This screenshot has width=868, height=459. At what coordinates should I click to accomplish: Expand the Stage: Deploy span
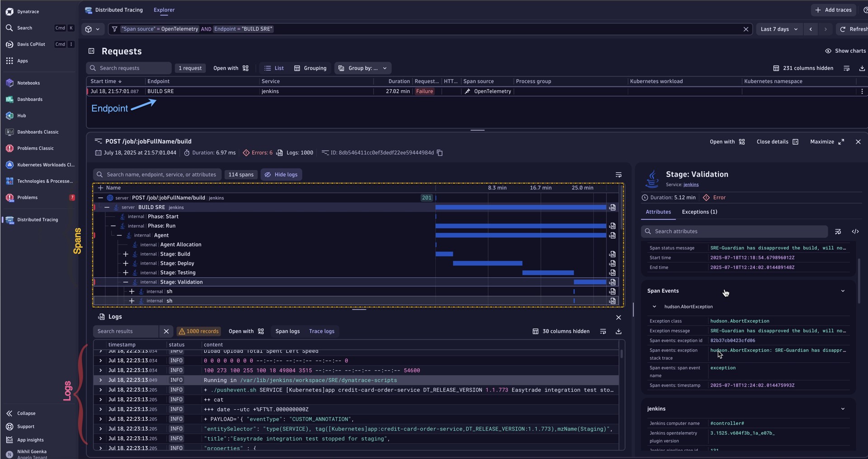coord(126,263)
